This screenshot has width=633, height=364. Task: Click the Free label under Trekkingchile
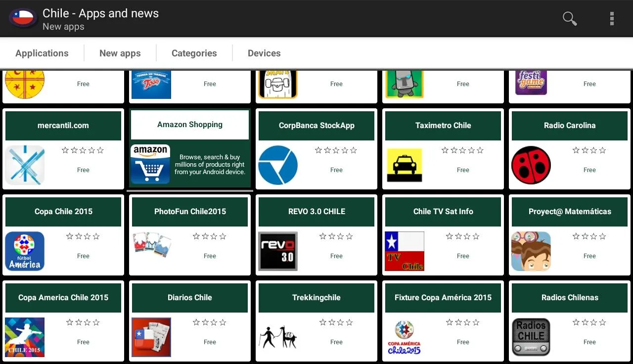pyautogui.click(x=336, y=342)
